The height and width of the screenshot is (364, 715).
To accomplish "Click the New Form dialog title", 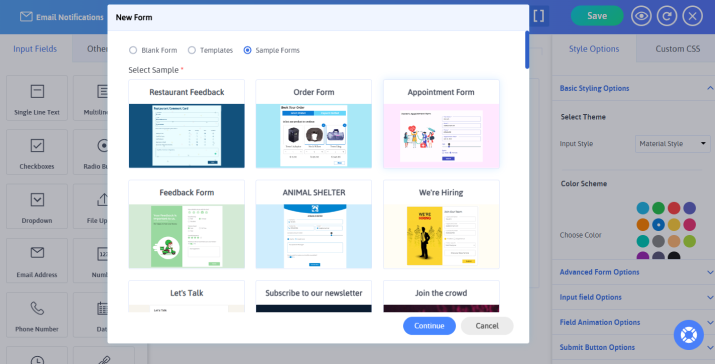I will pyautogui.click(x=134, y=17).
